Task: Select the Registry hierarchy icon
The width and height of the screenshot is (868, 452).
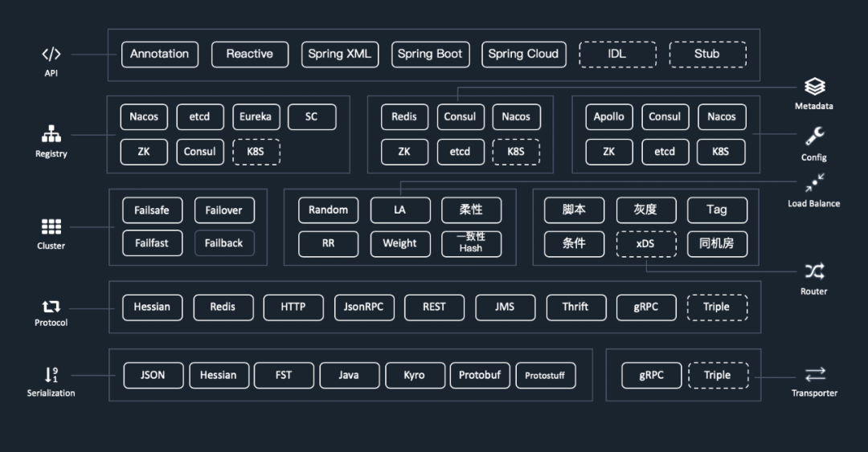Action: tap(51, 134)
